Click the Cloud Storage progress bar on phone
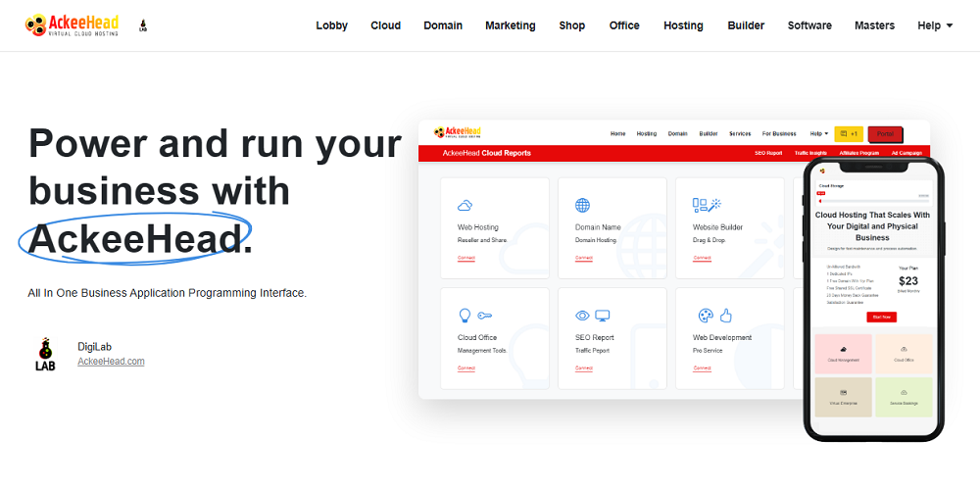 click(x=872, y=200)
